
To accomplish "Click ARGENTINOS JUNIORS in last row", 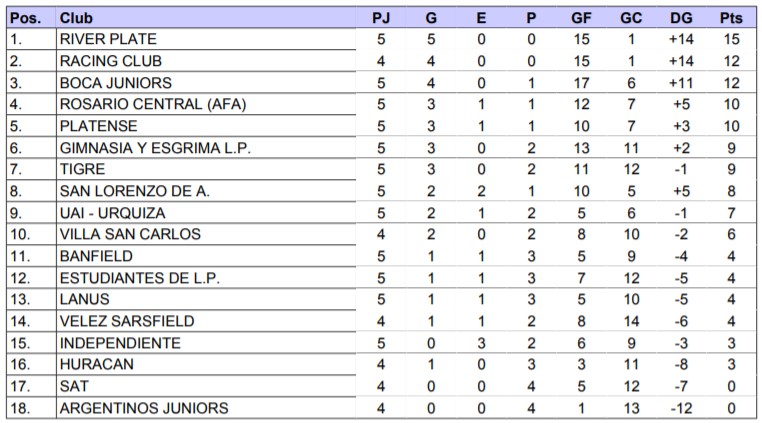I will point(144,408).
